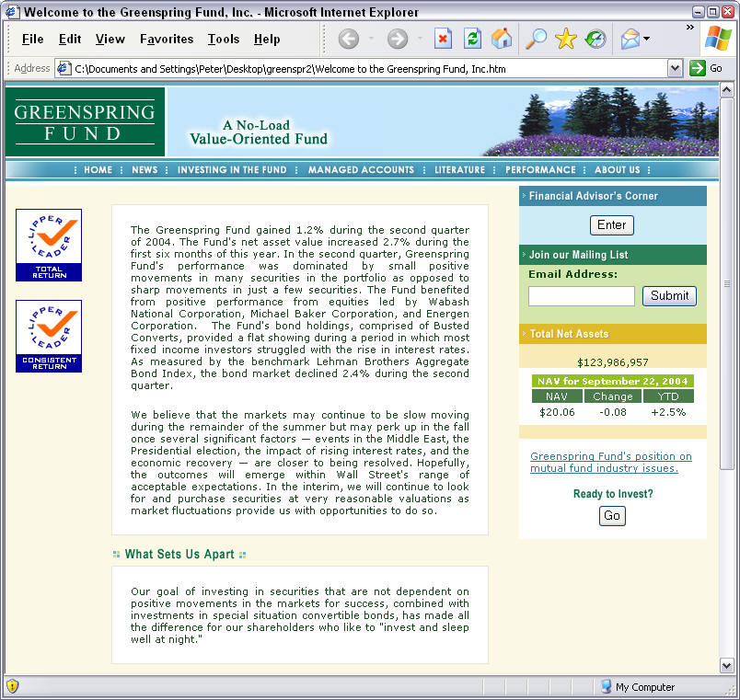Screen dimensions: 740x700
Task: Open LITERATURE nav item
Action: coord(459,170)
